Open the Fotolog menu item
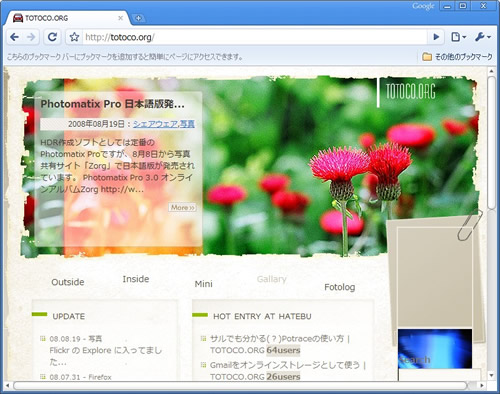The image size is (500, 394). click(340, 287)
